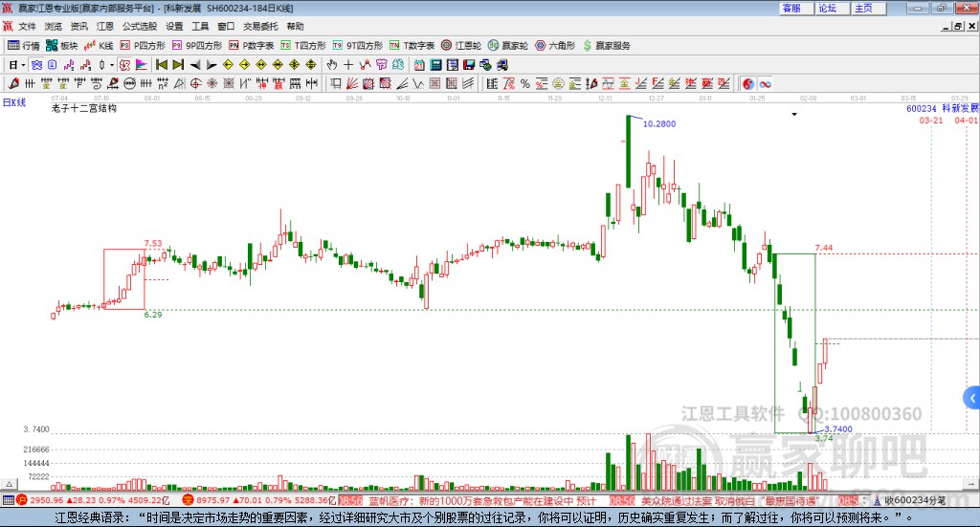Click the 10.2800 high price label
Screen dimensions: 980x527
pos(659,123)
